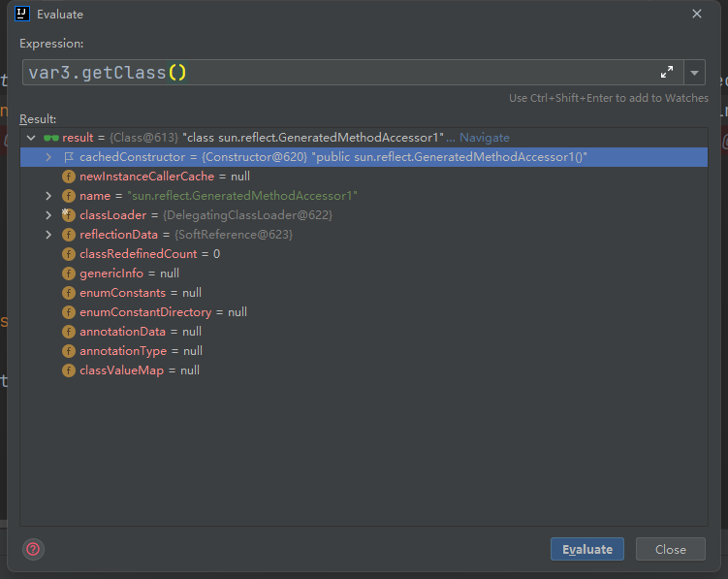Select the enumConstantDirectory row
The height and width of the screenshot is (579, 728).
[x=163, y=312]
